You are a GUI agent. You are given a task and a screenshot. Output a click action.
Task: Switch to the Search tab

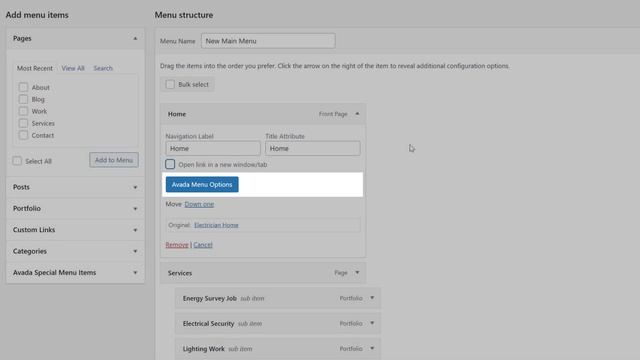103,68
